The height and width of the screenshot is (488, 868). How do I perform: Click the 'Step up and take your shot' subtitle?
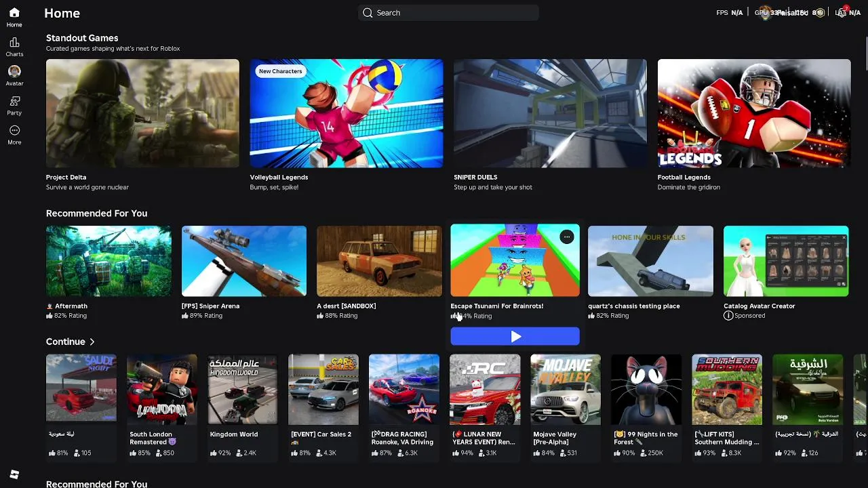[x=493, y=188]
